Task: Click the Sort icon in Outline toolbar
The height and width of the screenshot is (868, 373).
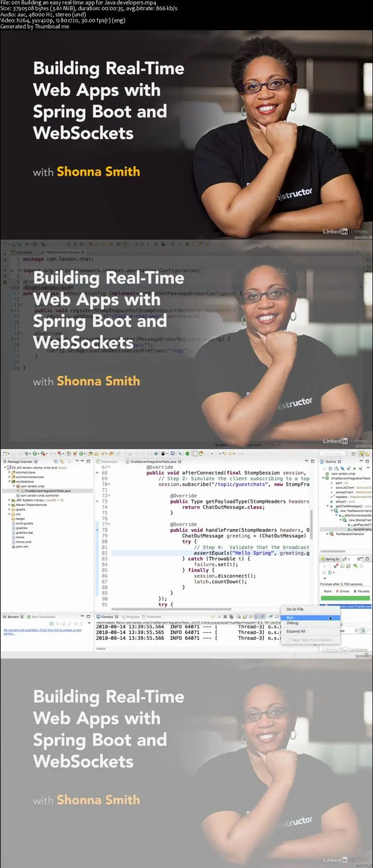Action: click(x=336, y=468)
